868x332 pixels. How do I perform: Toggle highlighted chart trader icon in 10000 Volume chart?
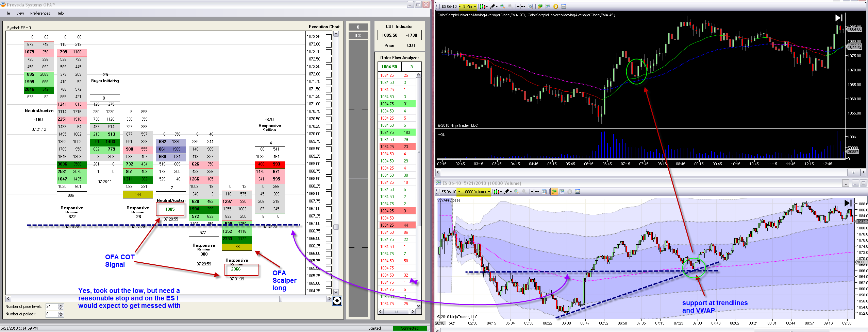(554, 192)
